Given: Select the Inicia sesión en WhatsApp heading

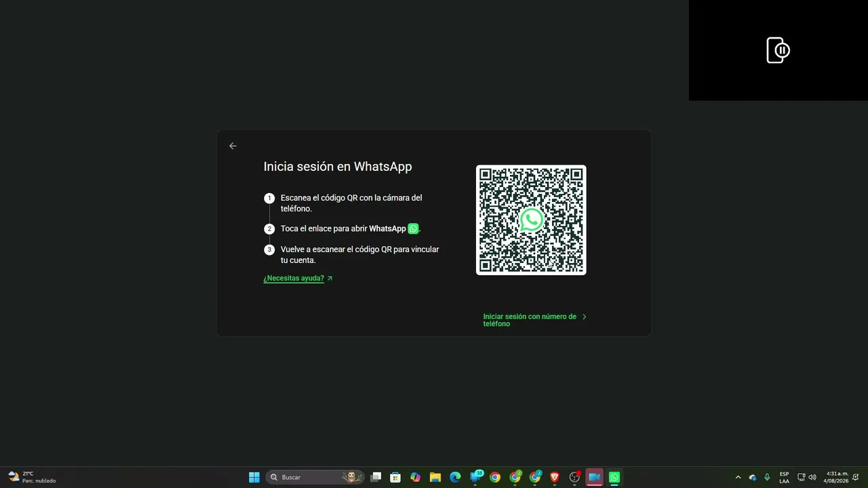Looking at the screenshot, I should (x=338, y=166).
